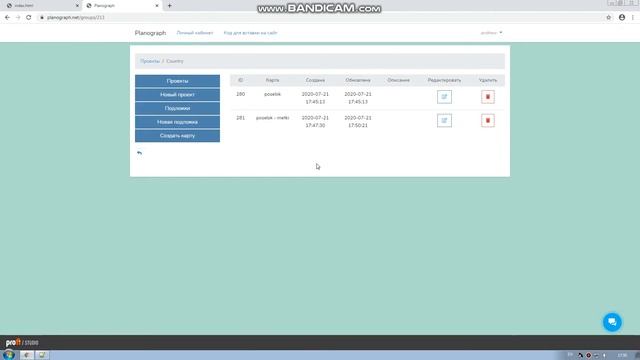
Task: Click updated date 2020-07-21 17:50:21
Action: point(358,122)
